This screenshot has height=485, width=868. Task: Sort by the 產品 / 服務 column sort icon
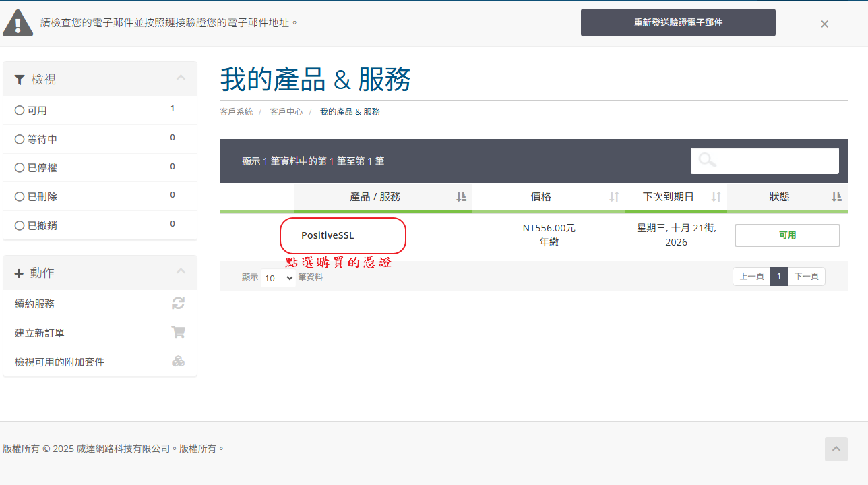point(461,196)
